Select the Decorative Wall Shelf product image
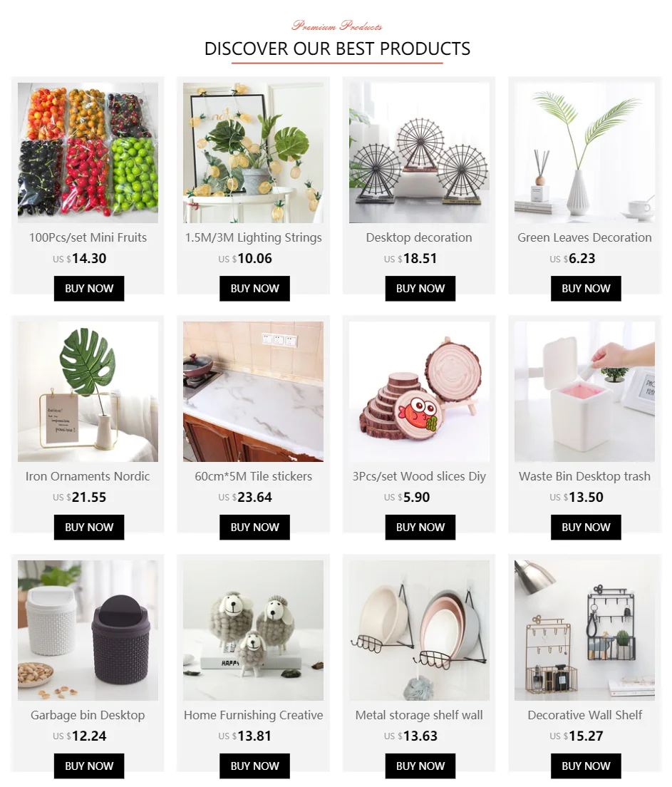The image size is (672, 787). tap(584, 630)
